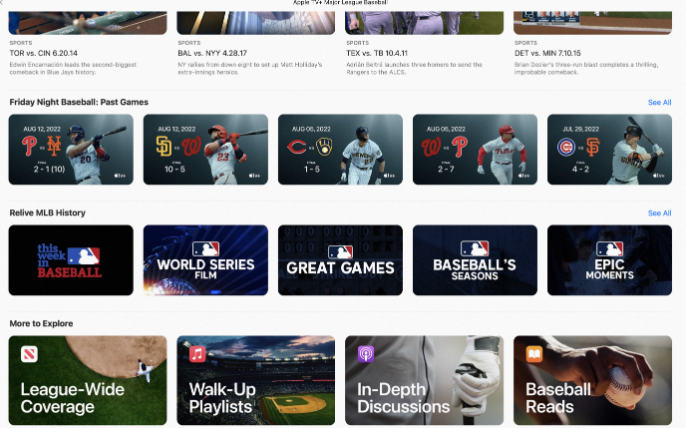Click the MLB logo on Epic Moments tile
This screenshot has height=428, width=686.
[x=609, y=249]
